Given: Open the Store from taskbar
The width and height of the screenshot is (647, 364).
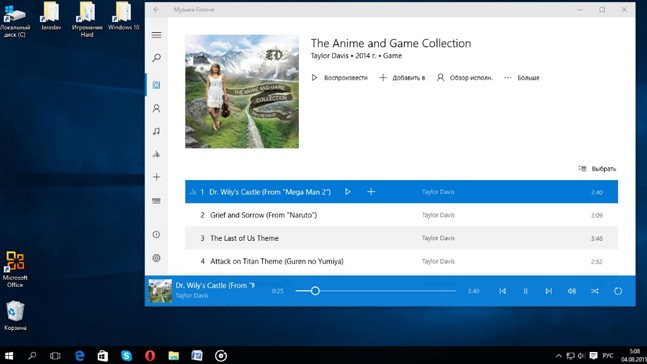Looking at the screenshot, I should coord(103,356).
